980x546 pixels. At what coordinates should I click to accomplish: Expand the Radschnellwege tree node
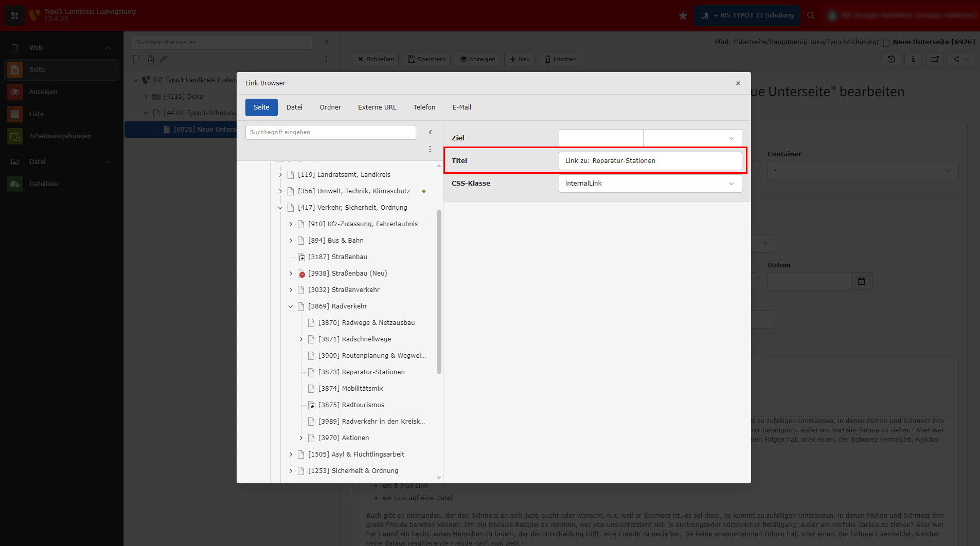[301, 339]
